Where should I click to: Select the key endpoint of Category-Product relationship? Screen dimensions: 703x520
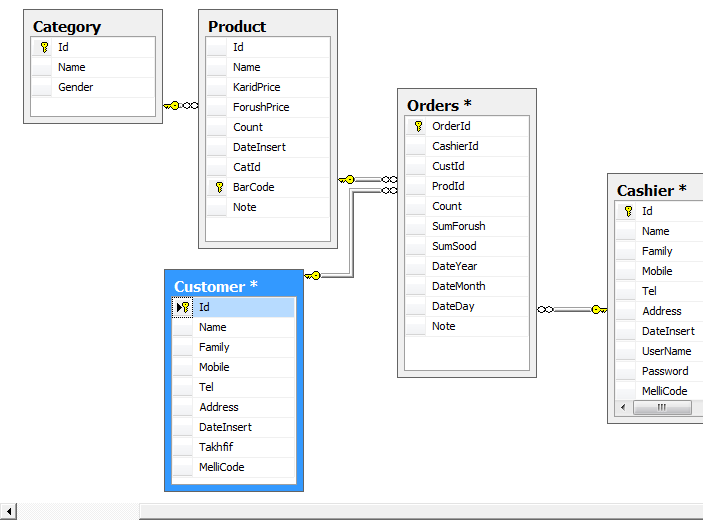click(173, 105)
